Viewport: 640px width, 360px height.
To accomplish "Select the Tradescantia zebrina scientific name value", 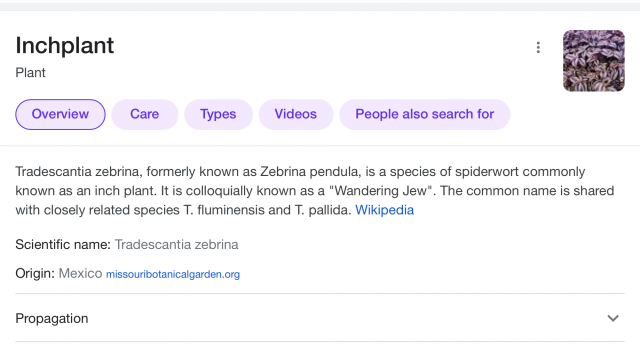I will point(176,244).
